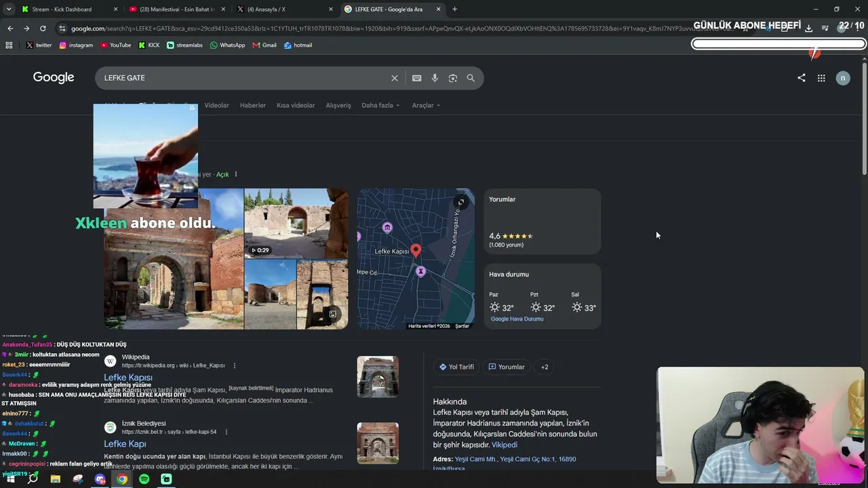This screenshot has width=868, height=488.
Task: Open the streamlabs bookmark
Action: pyautogui.click(x=184, y=45)
